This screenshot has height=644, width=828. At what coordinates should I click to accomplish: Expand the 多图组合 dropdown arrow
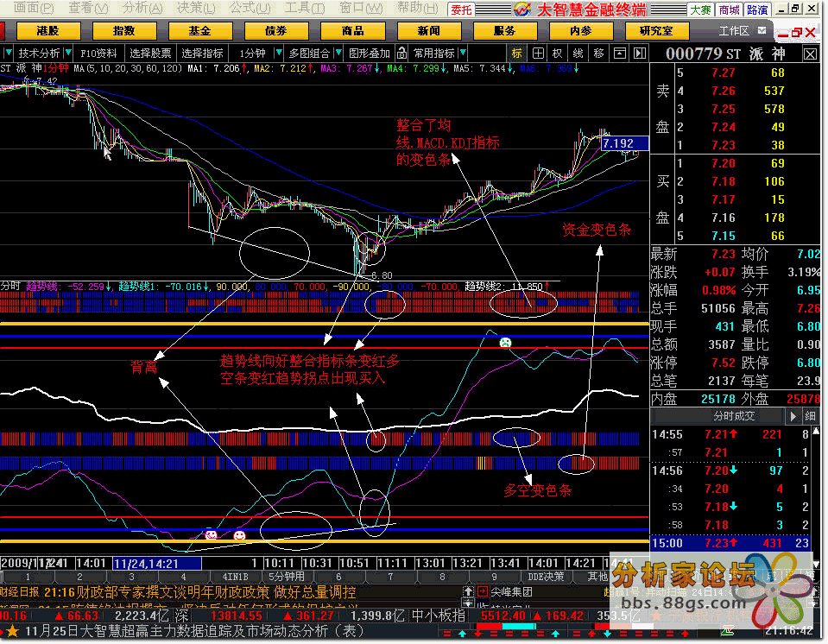pyautogui.click(x=338, y=53)
